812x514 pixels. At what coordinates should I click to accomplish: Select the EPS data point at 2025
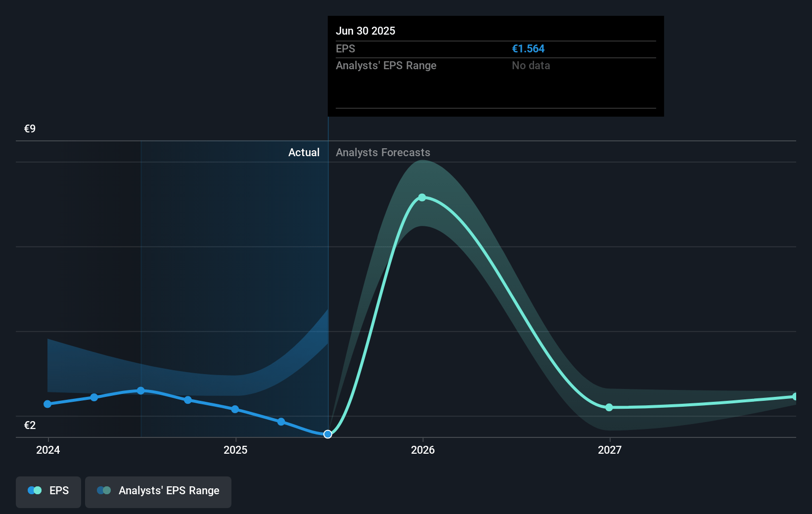[235, 409]
